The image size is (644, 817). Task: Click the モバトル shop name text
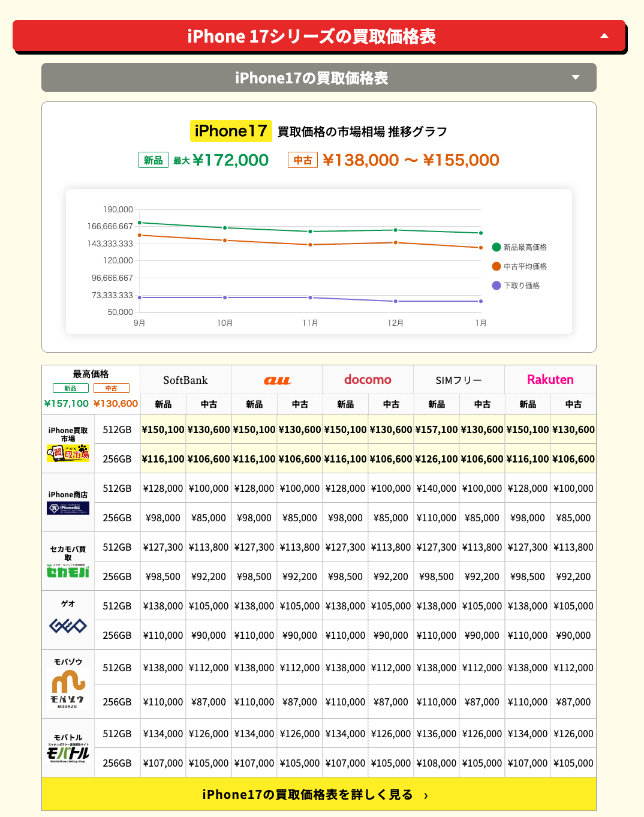click(68, 737)
